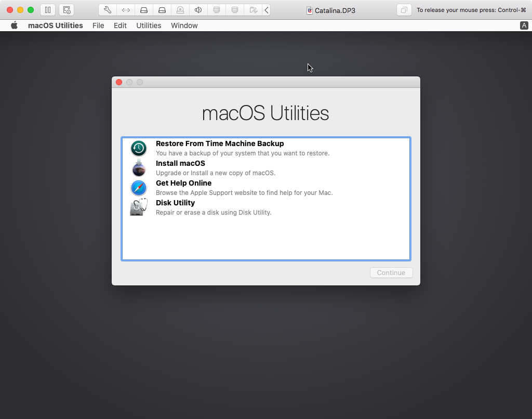Viewport: 532px width, 419px height.
Task: Select the Disk Utility option
Action: click(x=266, y=207)
